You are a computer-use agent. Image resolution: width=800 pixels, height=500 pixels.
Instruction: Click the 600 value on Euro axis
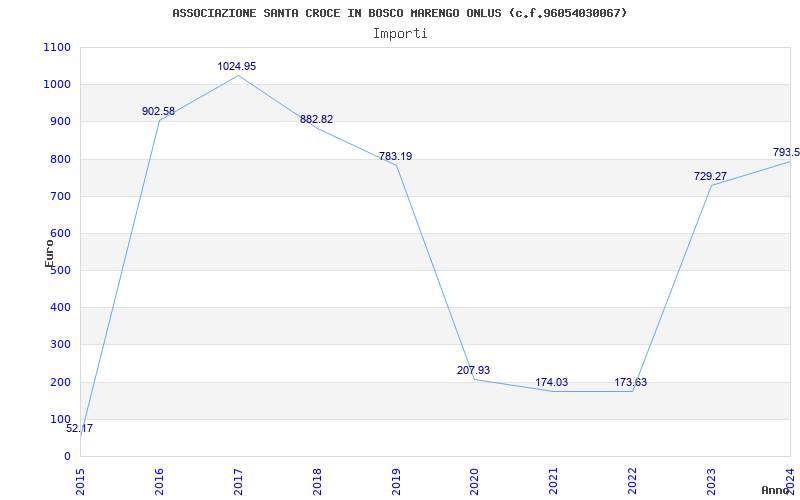61,234
